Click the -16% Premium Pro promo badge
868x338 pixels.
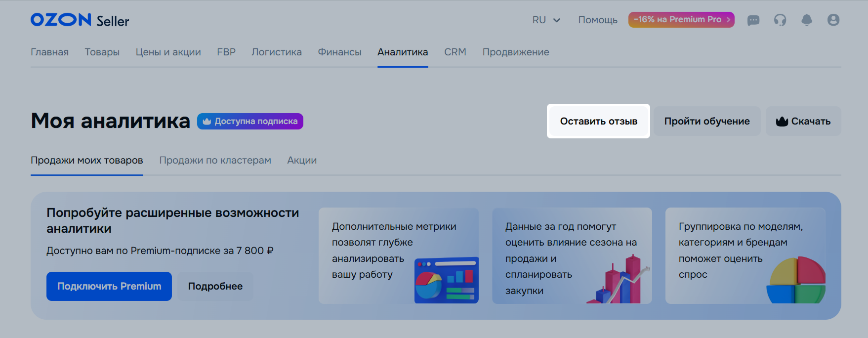click(681, 20)
